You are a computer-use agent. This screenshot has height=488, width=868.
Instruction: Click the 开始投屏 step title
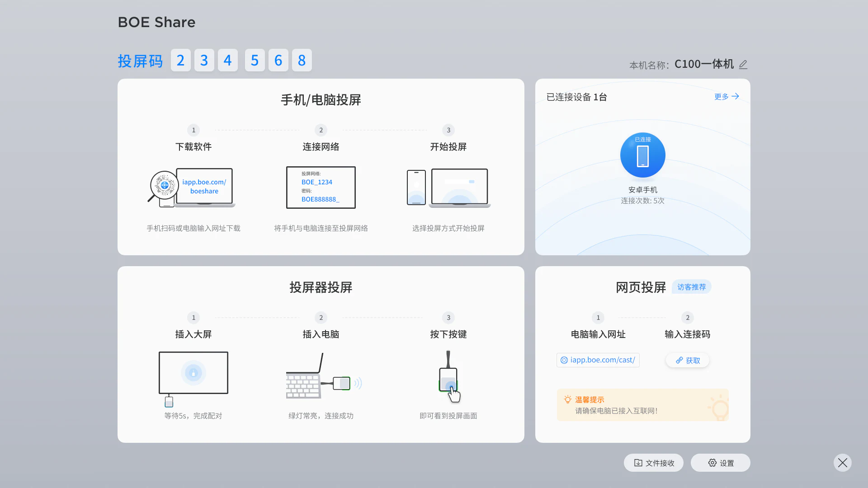pyautogui.click(x=448, y=147)
